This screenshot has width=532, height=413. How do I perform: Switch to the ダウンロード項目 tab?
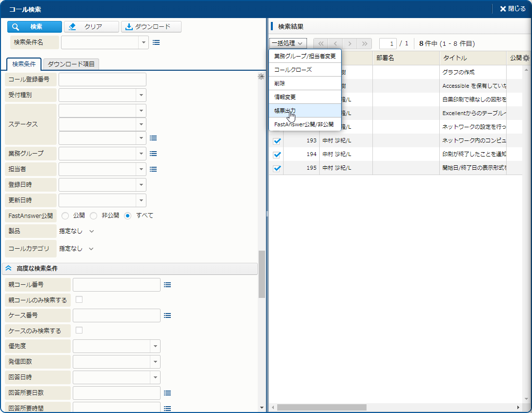point(71,64)
